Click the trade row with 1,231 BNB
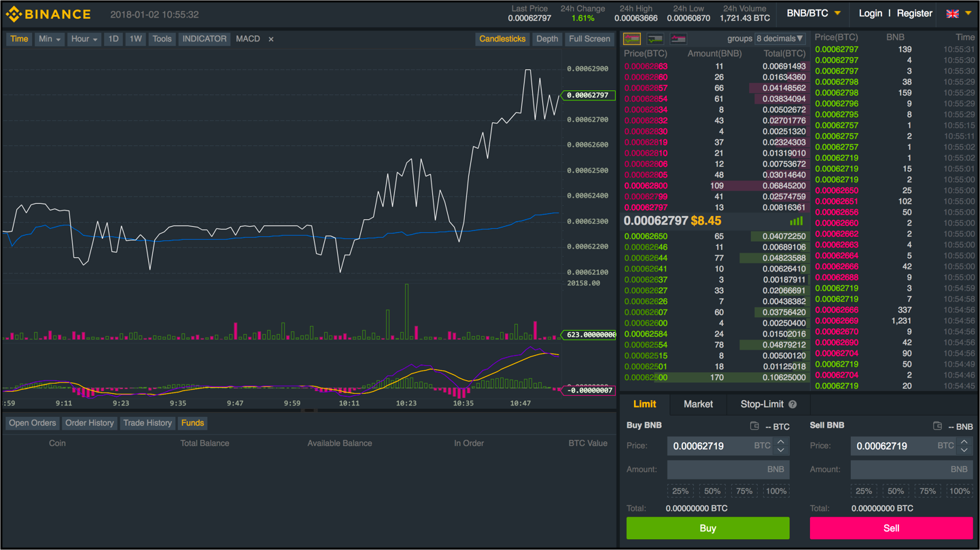 coord(895,321)
